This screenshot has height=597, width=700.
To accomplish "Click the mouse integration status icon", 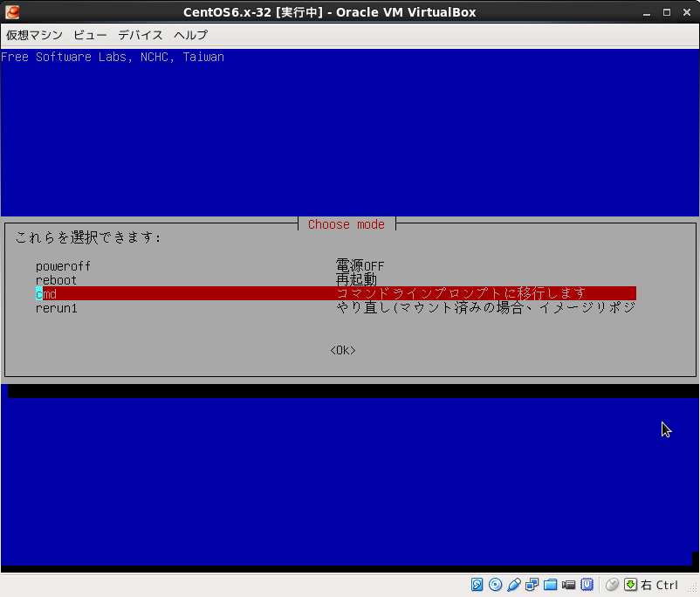I will point(612,585).
